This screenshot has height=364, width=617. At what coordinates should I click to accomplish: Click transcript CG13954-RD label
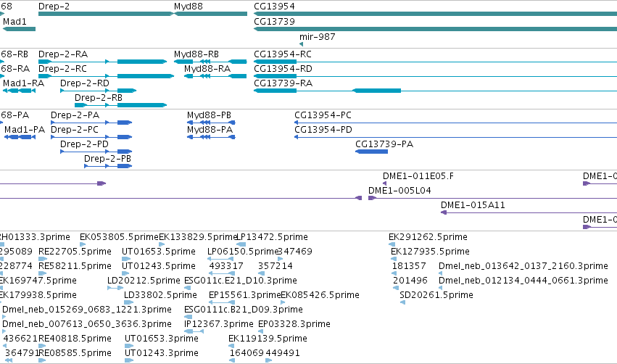pos(283,68)
